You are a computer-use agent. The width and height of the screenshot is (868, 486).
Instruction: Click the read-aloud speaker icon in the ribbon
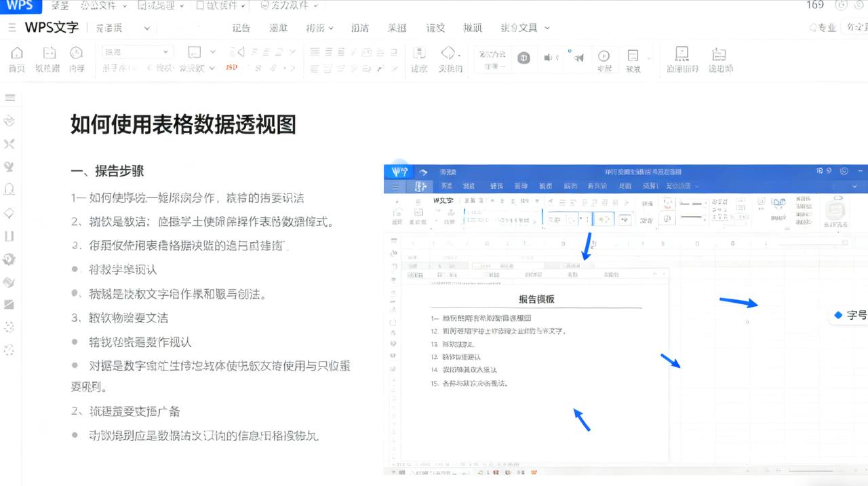pos(578,58)
